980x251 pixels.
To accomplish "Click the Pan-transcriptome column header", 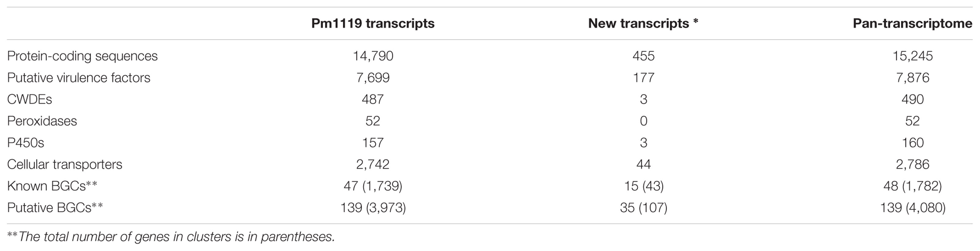I will point(912,24).
